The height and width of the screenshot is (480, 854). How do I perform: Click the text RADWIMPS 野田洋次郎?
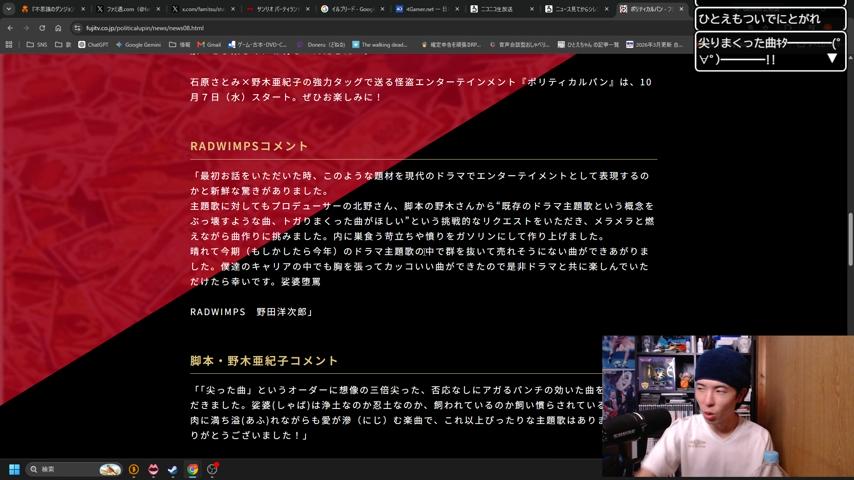(x=251, y=312)
